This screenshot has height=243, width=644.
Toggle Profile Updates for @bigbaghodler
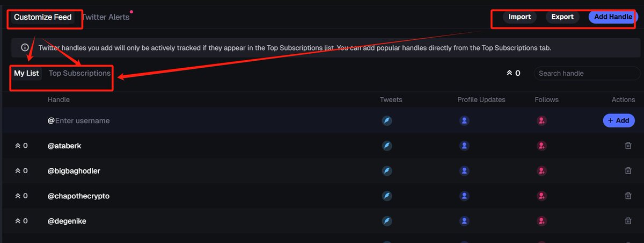(464, 171)
